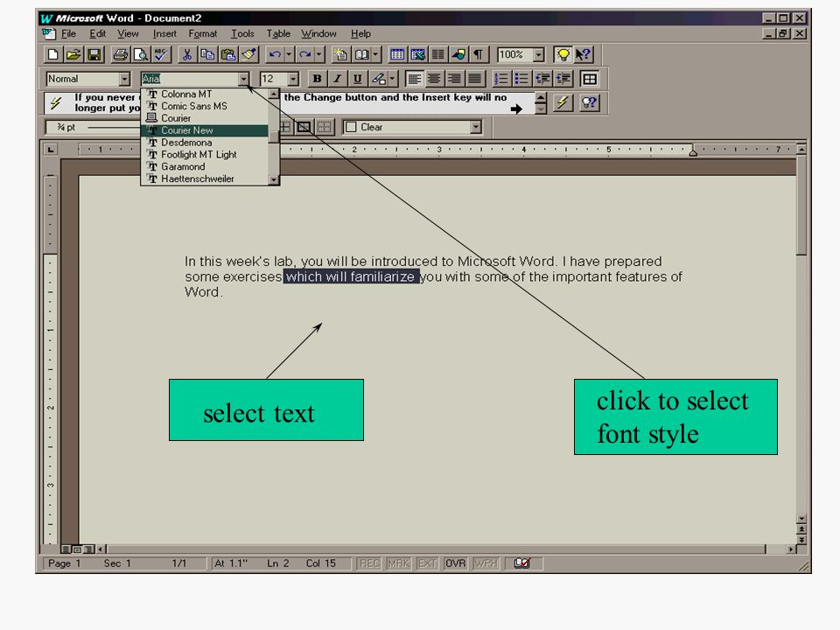Open the File menu
The width and height of the screenshot is (840, 630).
[x=68, y=33]
